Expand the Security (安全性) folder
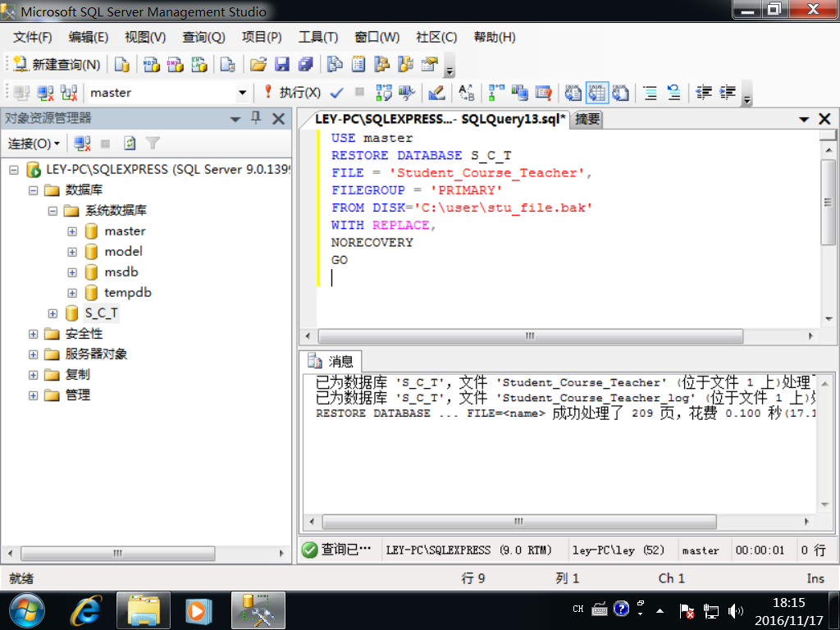Viewport: 840px width, 630px height. (x=33, y=334)
